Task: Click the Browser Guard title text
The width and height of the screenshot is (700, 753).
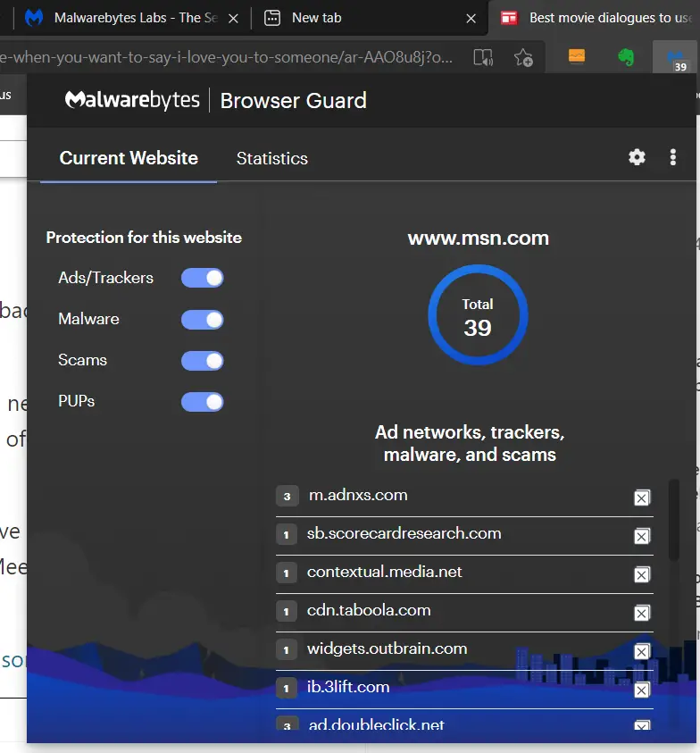Action: [294, 101]
